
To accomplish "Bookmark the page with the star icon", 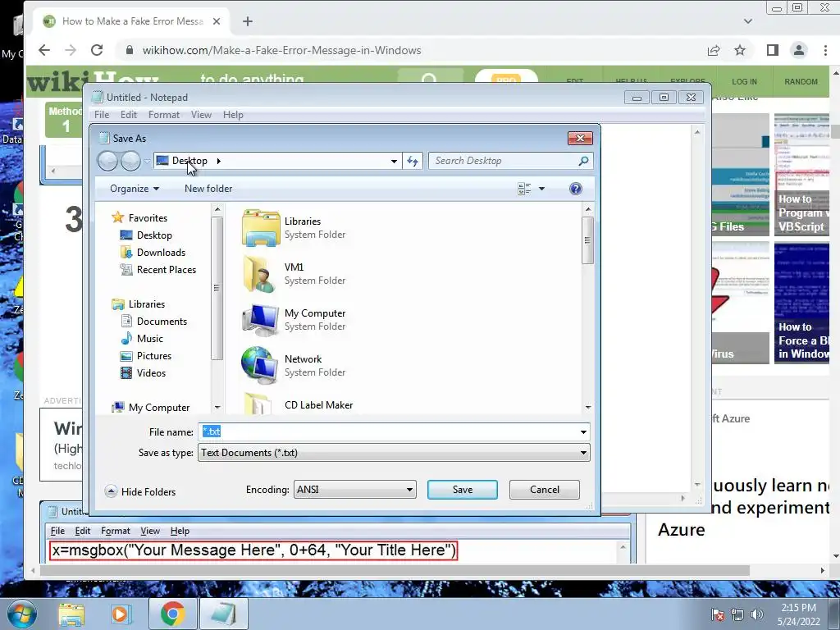I will click(x=740, y=50).
